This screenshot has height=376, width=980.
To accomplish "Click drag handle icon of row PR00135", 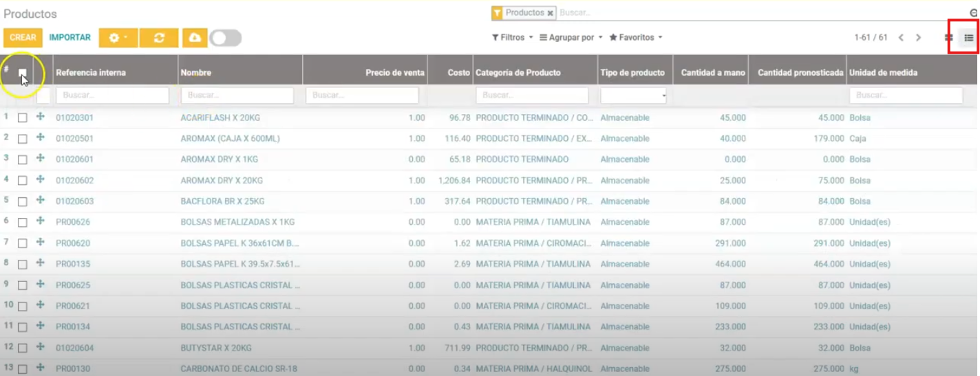I will 41,263.
